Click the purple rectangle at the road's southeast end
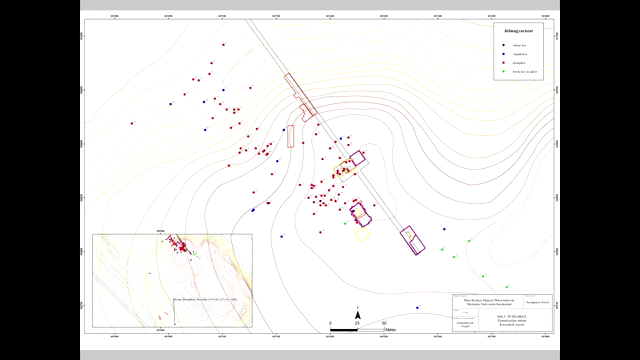Screen dimensions: 640x360 pyautogui.click(x=412, y=240)
